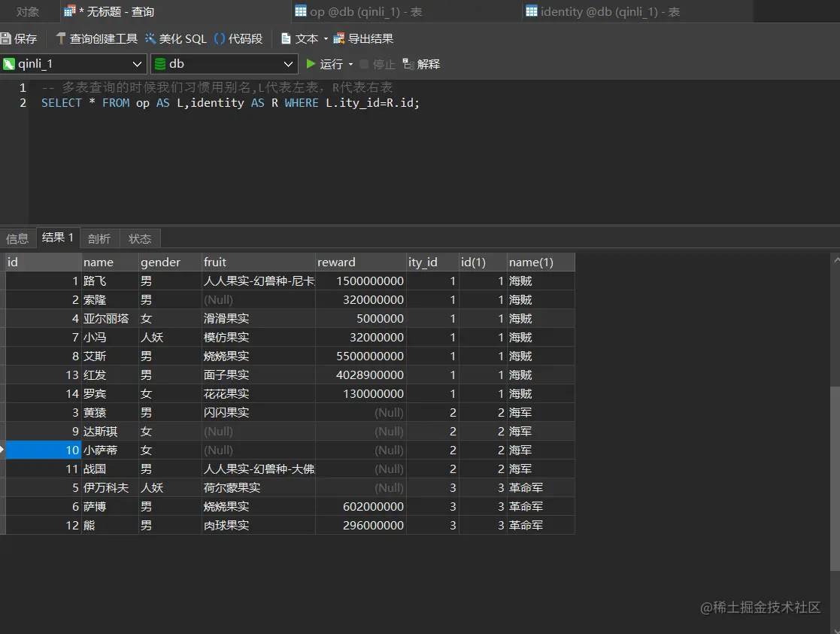Select the cell 萨博
Screen dimensions: 840x634
pyautogui.click(x=110, y=506)
